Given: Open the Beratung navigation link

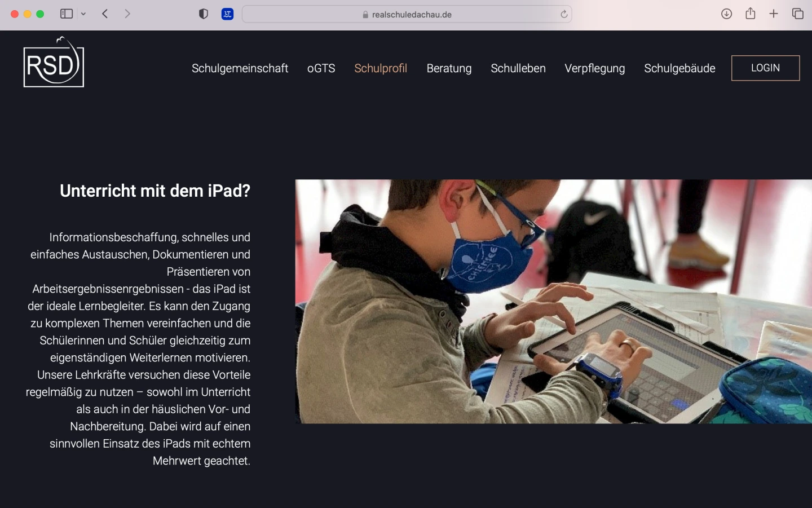Looking at the screenshot, I should pyautogui.click(x=449, y=68).
